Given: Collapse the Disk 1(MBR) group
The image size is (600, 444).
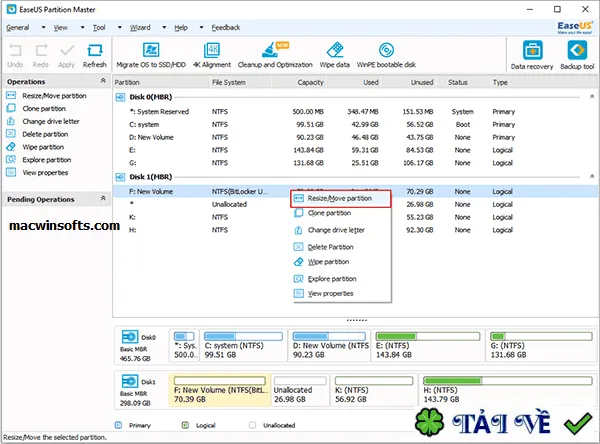Looking at the screenshot, I should pyautogui.click(x=592, y=176).
